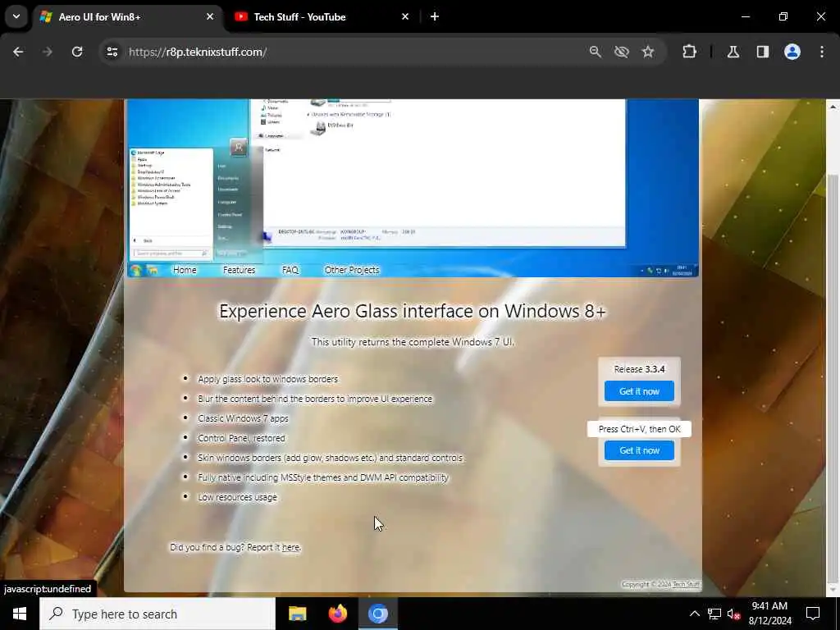Screen dimensions: 840x630
Task: Open the Extensions puzzle icon
Action: pyautogui.click(x=689, y=52)
